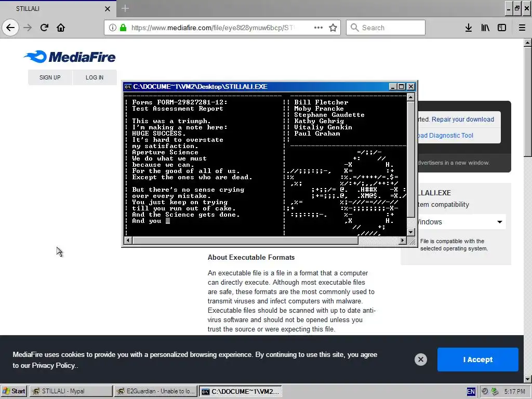Click the green padlock security icon
The image size is (532, 399).
(x=123, y=28)
